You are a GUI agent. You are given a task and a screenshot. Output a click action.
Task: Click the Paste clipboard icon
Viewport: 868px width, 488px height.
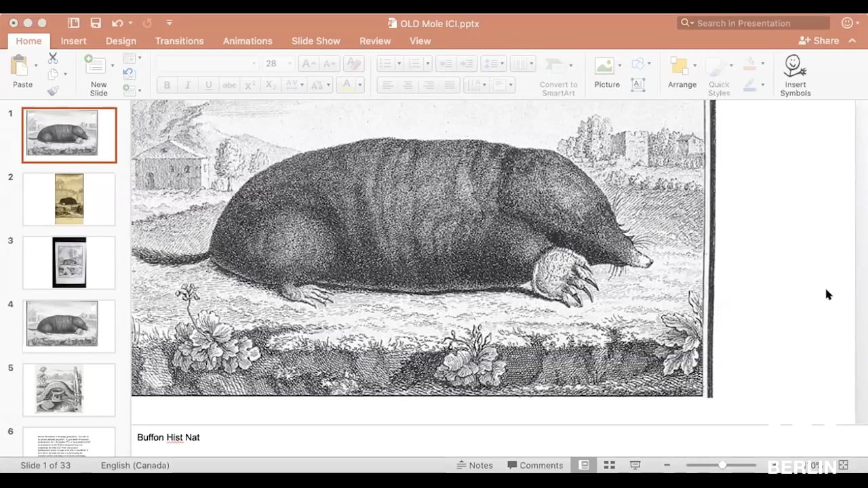19,66
